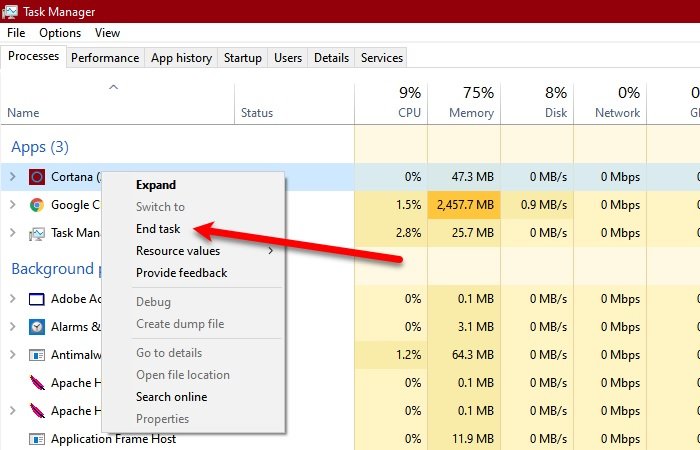Click the 0.9 MB/s disk cell

[x=537, y=205]
